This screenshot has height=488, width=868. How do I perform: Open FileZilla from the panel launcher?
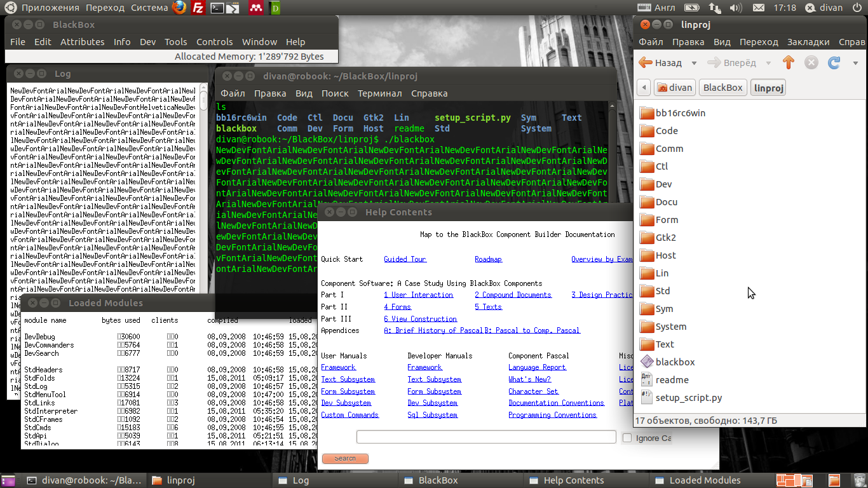(x=198, y=8)
